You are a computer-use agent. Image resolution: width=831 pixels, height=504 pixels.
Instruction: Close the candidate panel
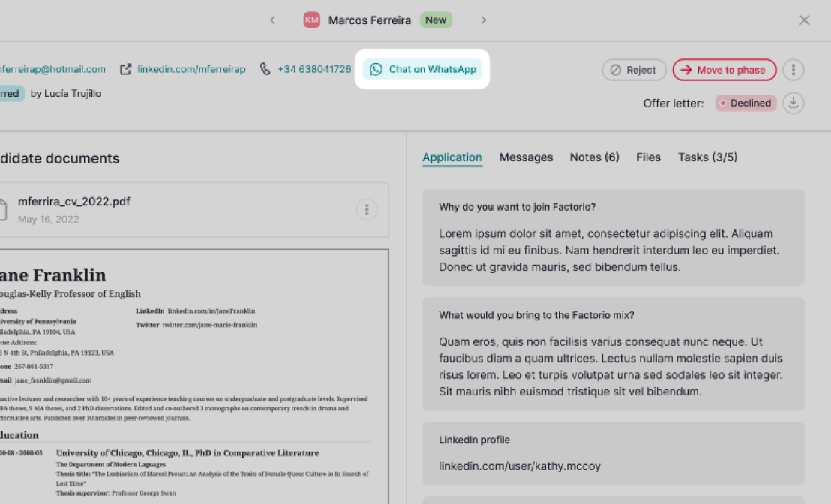pyautogui.click(x=805, y=20)
